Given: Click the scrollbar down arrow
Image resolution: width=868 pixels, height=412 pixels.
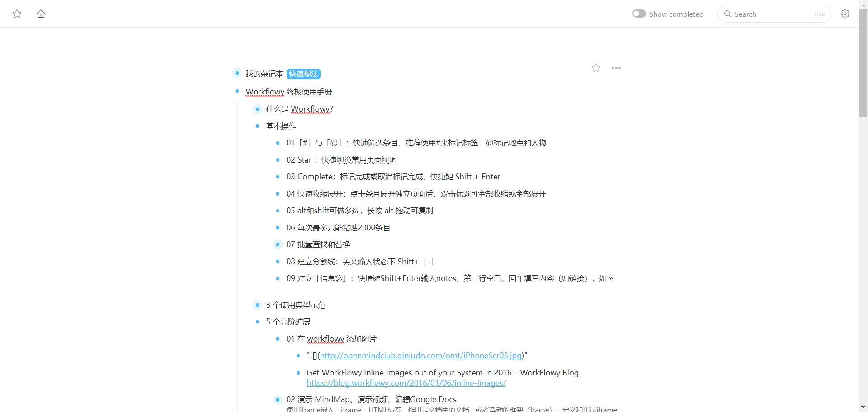Looking at the screenshot, I should click(x=863, y=408).
